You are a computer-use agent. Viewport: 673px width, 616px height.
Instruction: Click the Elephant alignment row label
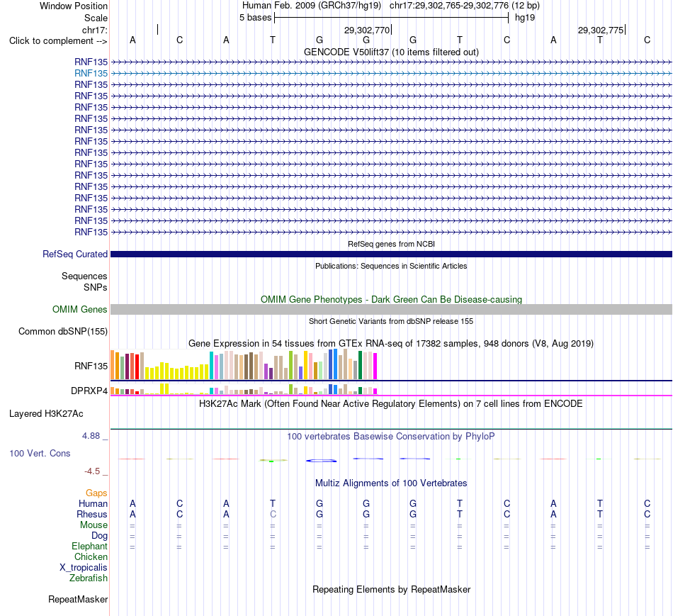[x=89, y=547]
